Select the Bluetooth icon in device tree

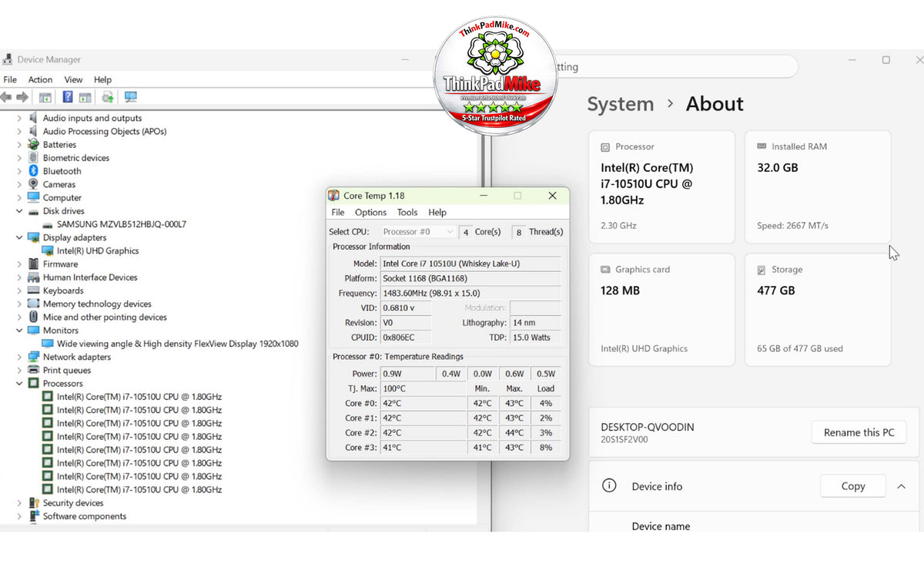[x=33, y=171]
